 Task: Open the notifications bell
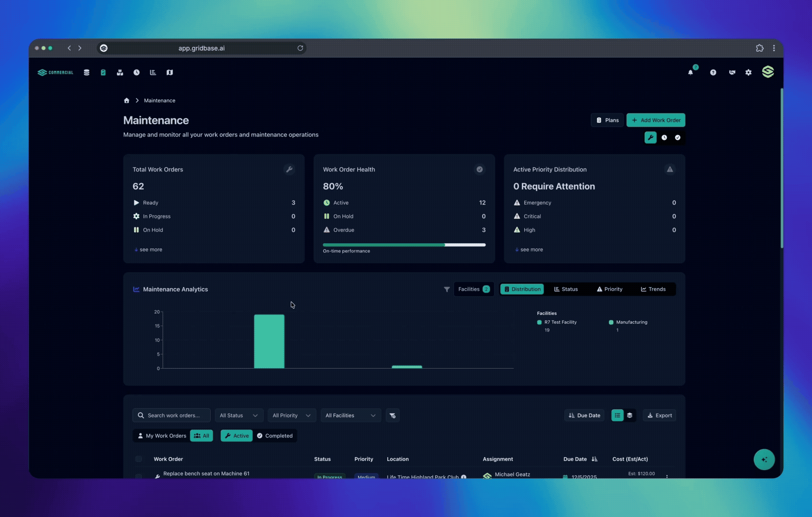[690, 72]
